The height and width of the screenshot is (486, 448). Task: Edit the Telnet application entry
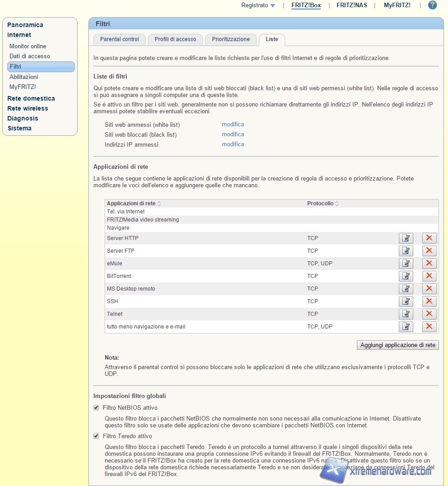pyautogui.click(x=406, y=314)
